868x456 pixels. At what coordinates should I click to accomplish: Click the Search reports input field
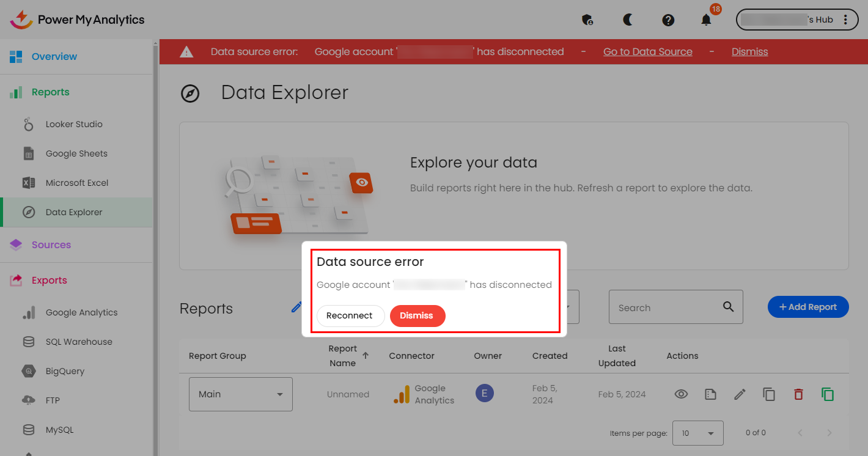(x=665, y=307)
